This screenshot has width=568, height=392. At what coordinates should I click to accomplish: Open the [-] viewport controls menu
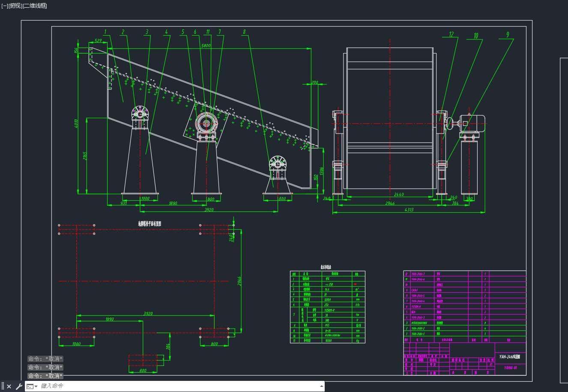(5, 6)
